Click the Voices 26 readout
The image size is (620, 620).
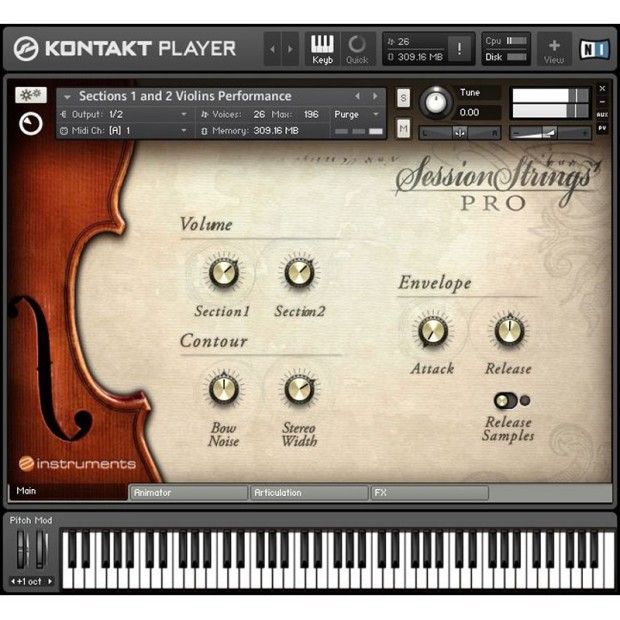[233, 114]
